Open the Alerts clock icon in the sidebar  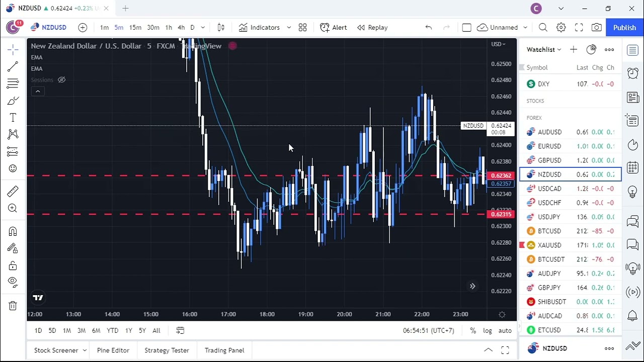pos(633,73)
